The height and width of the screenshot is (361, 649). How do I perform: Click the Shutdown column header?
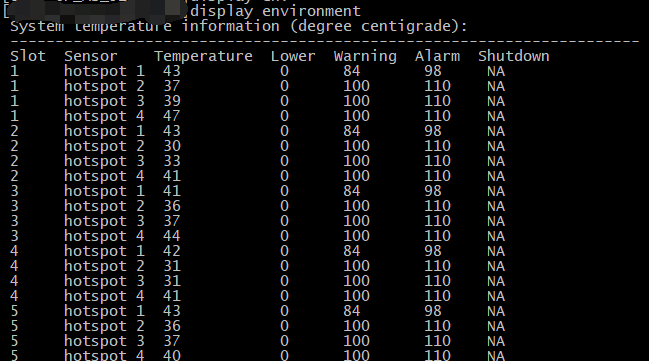coord(514,56)
